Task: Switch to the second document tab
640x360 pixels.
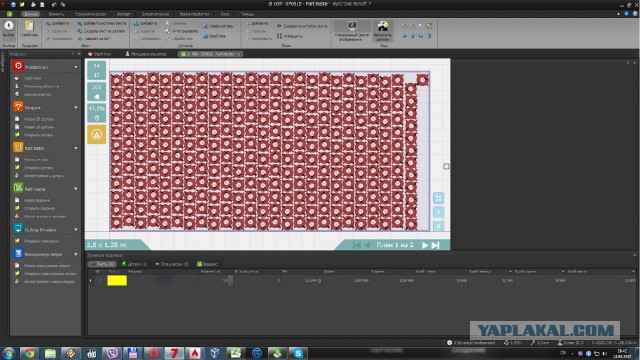Action: pyautogui.click(x=146, y=54)
